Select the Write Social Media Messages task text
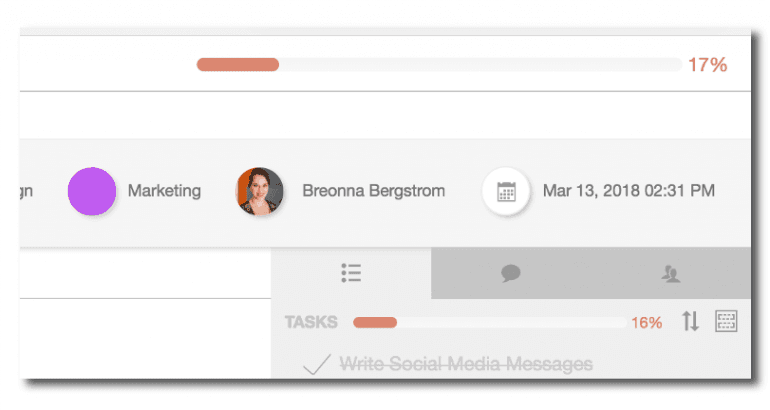 click(x=465, y=364)
